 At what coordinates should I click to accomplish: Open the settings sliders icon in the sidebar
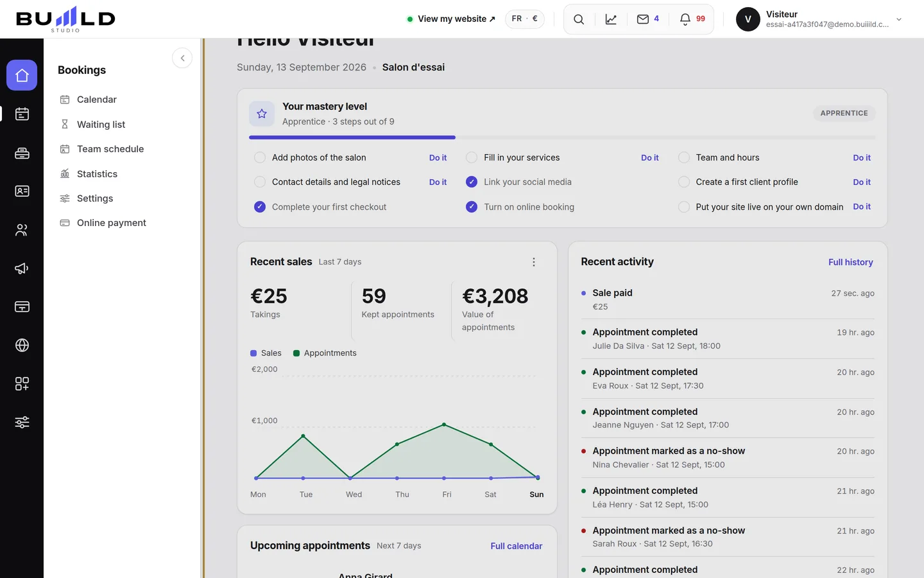[22, 423]
